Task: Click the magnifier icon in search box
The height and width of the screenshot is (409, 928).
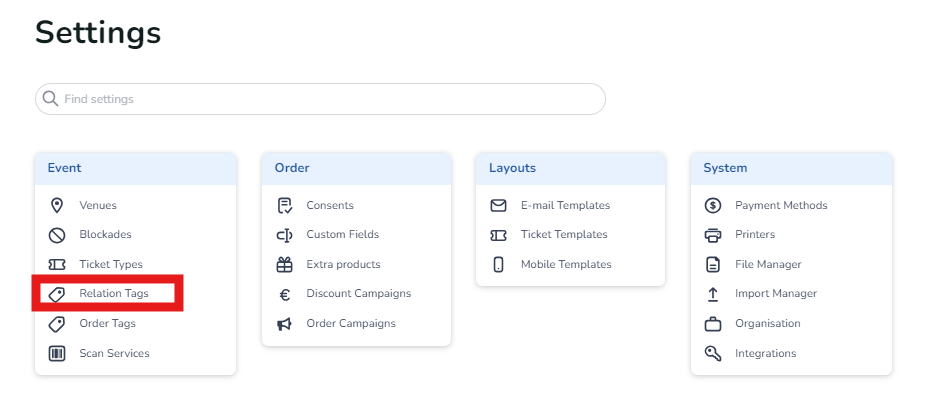Action: coord(50,99)
